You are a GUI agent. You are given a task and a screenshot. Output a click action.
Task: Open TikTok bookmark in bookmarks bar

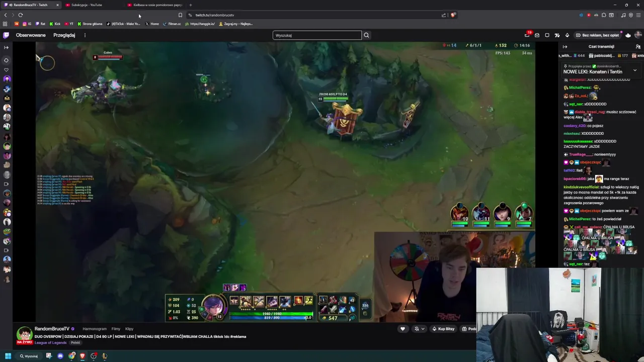123,24
